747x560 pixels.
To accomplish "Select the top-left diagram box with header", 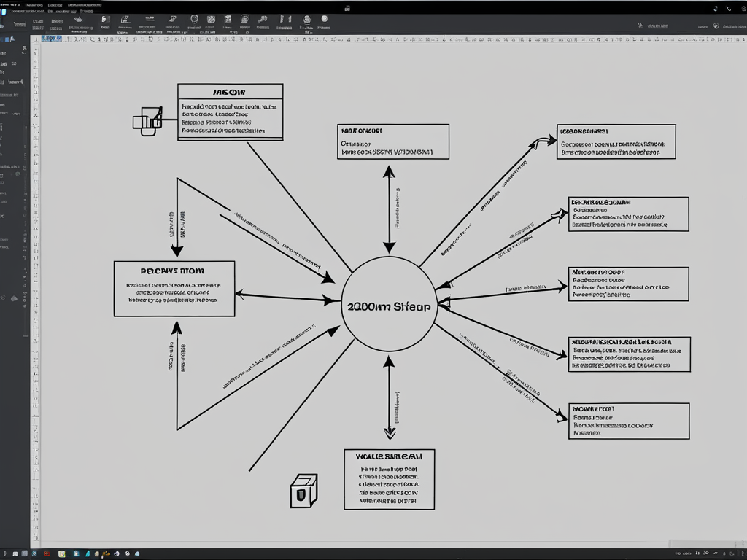I will click(230, 112).
